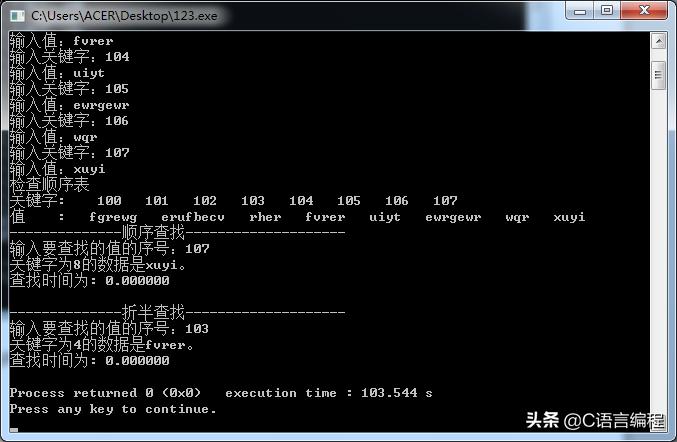
Task: Click the value ewrgewr in the input lines
Action: point(101,105)
